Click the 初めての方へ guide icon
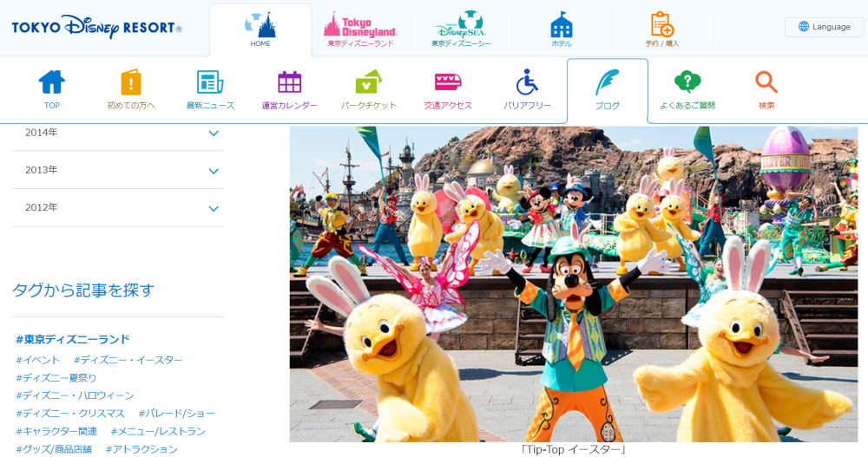Viewport: 868px width, 457px height. tap(131, 82)
